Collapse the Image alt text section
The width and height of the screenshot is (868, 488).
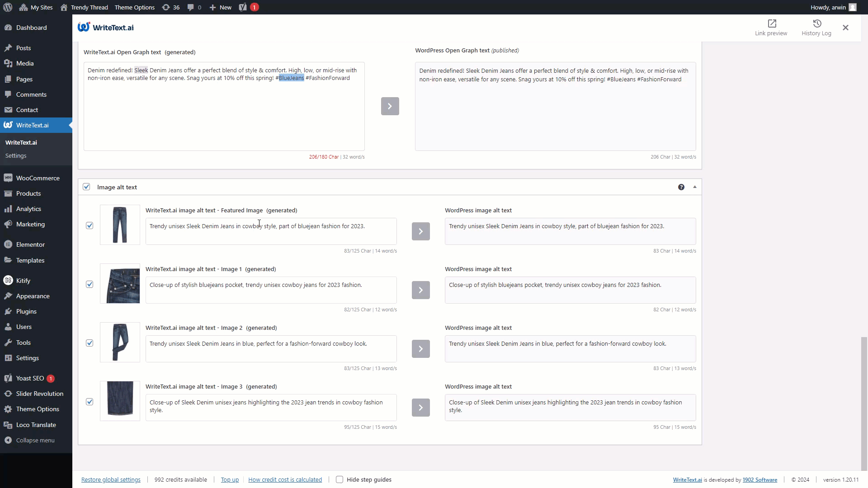[695, 187]
